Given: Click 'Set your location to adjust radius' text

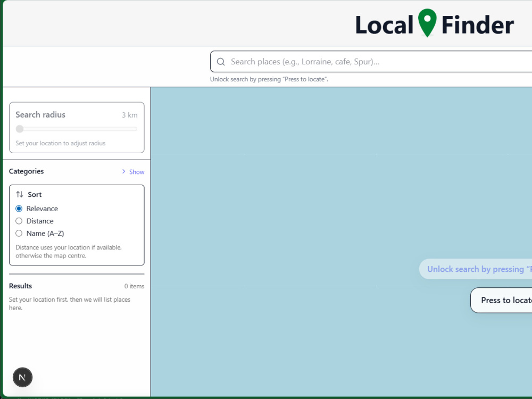Looking at the screenshot, I should 61,143.
